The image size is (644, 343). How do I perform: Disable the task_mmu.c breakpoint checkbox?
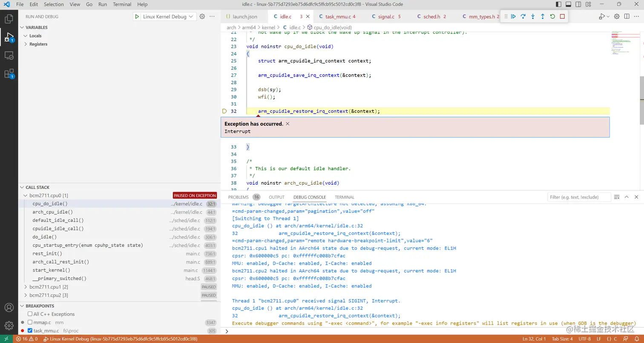click(x=30, y=331)
